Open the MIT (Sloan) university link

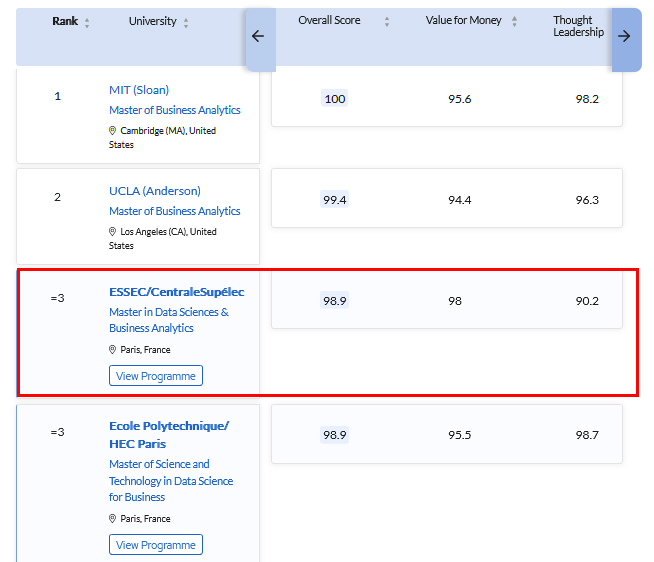(x=139, y=90)
